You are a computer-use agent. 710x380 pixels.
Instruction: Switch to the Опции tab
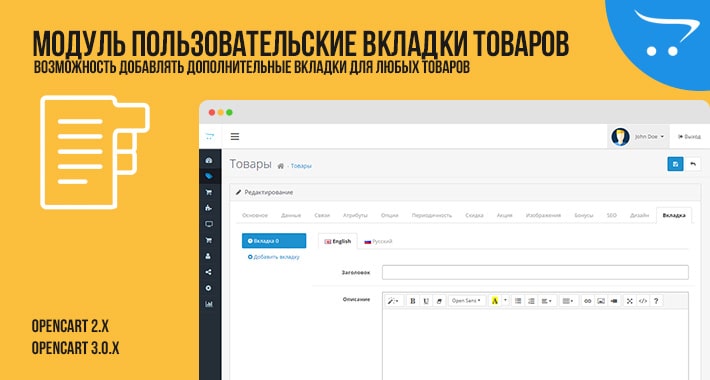click(x=389, y=215)
